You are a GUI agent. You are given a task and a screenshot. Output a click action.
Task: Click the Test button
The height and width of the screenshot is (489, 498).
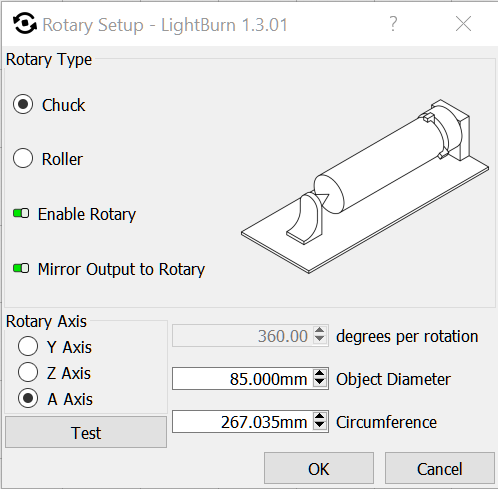[86, 432]
